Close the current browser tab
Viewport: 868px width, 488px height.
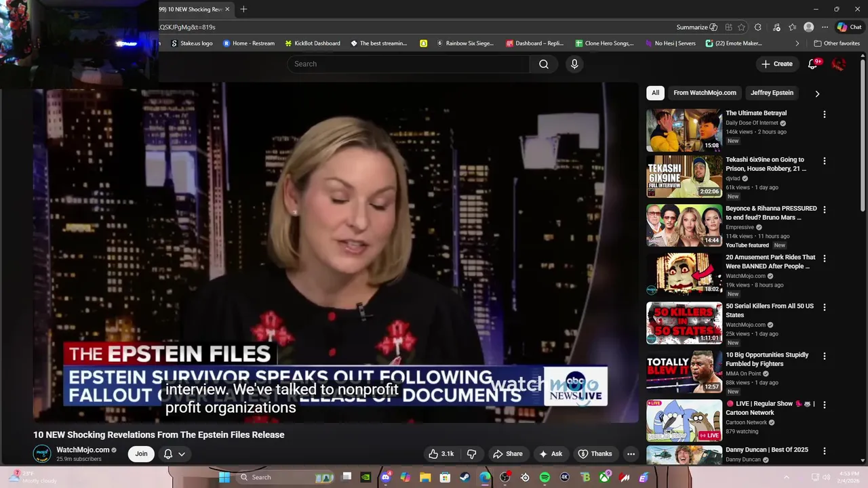[227, 9]
